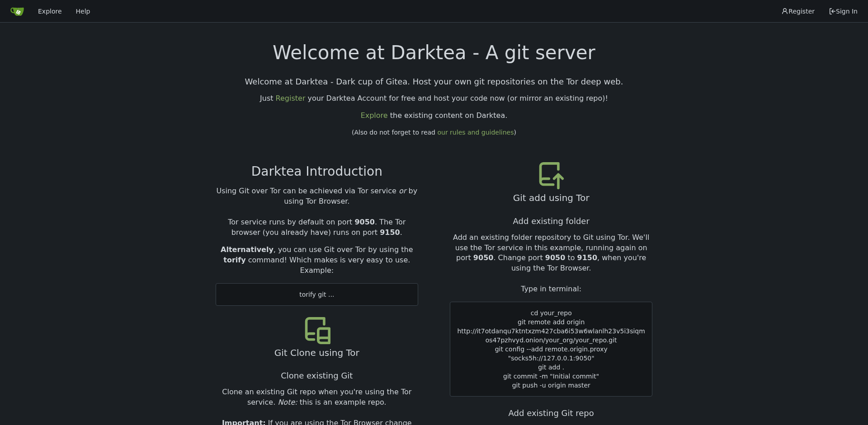Click the Clone existing Git subheading
This screenshot has height=425, width=868.
316,376
